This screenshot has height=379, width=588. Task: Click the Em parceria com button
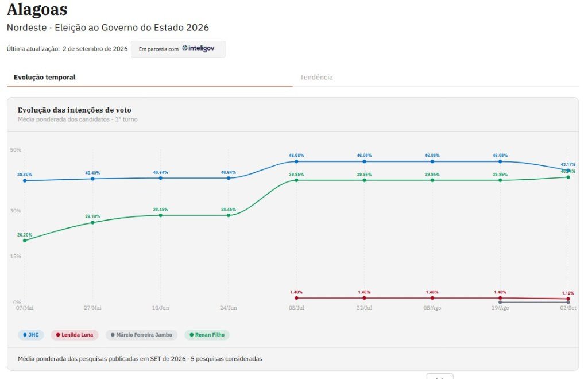tap(178, 49)
